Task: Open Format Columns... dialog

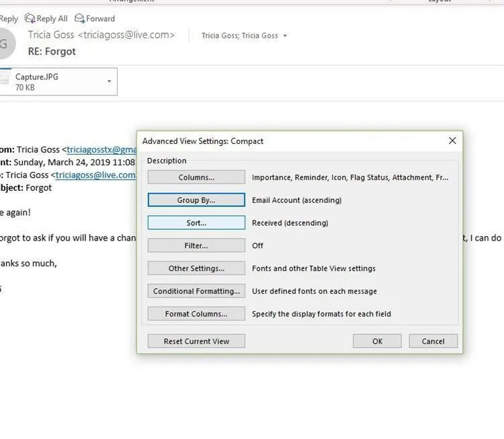Action: [196, 314]
